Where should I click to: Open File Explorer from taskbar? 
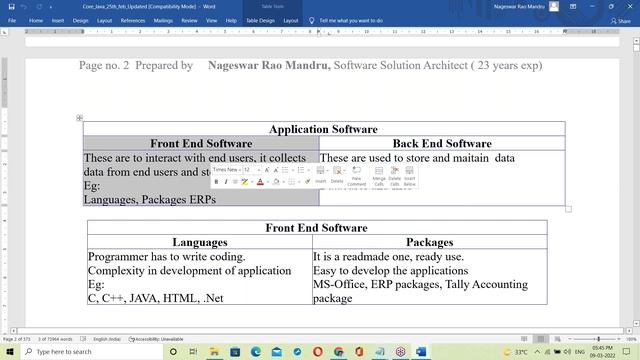[x=214, y=352]
